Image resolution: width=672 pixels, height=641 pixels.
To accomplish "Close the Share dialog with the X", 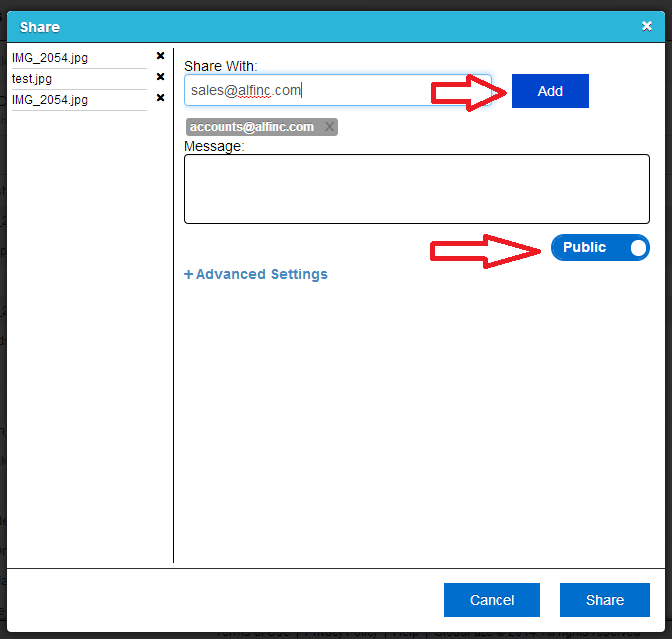I will (x=646, y=27).
